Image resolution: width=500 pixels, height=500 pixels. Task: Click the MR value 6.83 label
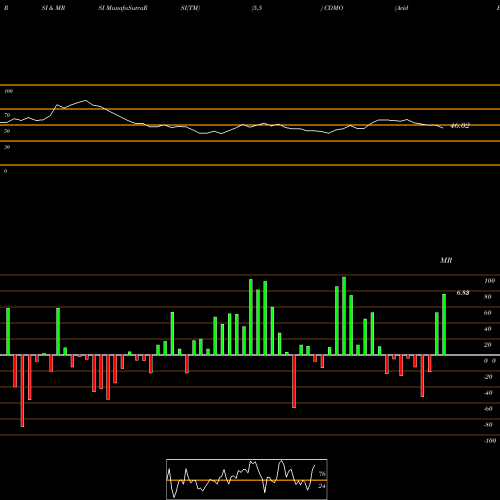463,293
